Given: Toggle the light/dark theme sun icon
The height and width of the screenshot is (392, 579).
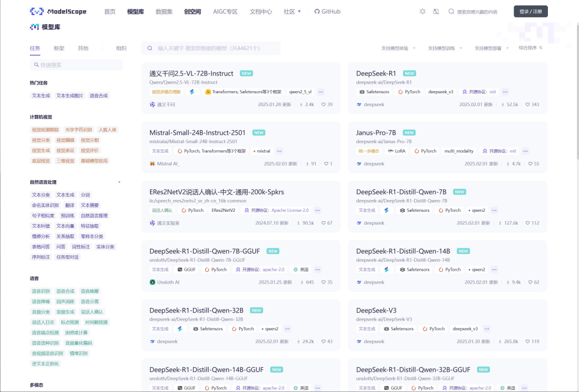Looking at the screenshot, I should tap(422, 11).
